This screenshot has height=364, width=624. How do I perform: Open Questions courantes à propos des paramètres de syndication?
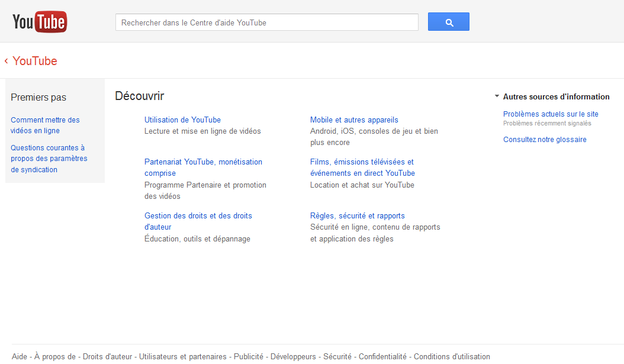coord(49,159)
